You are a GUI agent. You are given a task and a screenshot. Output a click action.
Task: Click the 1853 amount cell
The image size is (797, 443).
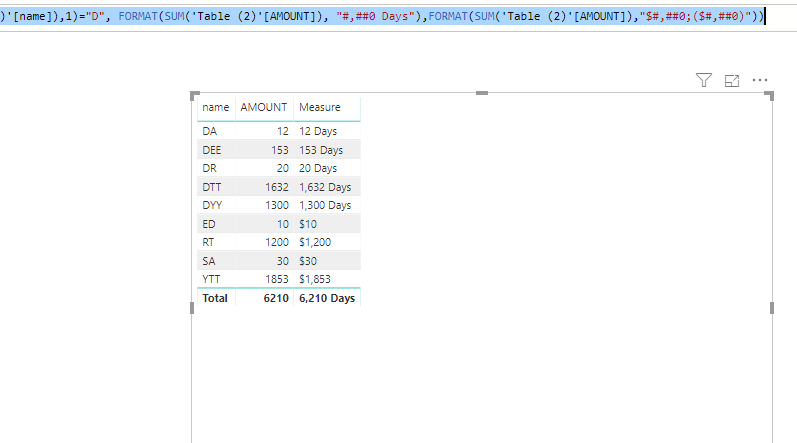[277, 279]
